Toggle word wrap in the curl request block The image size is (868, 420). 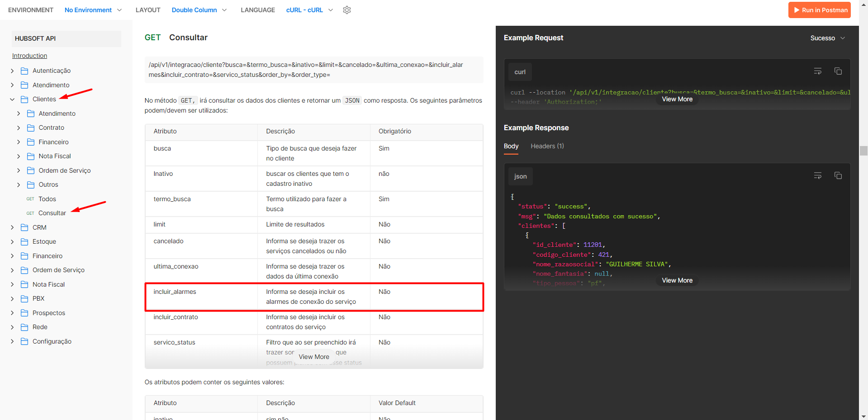[818, 71]
